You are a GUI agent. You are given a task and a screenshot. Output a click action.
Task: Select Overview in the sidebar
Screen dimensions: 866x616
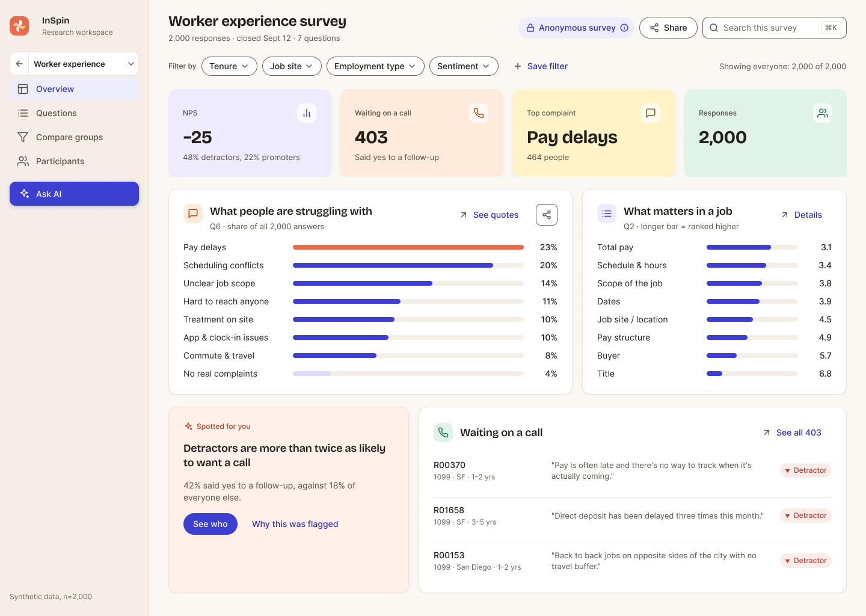click(x=75, y=89)
